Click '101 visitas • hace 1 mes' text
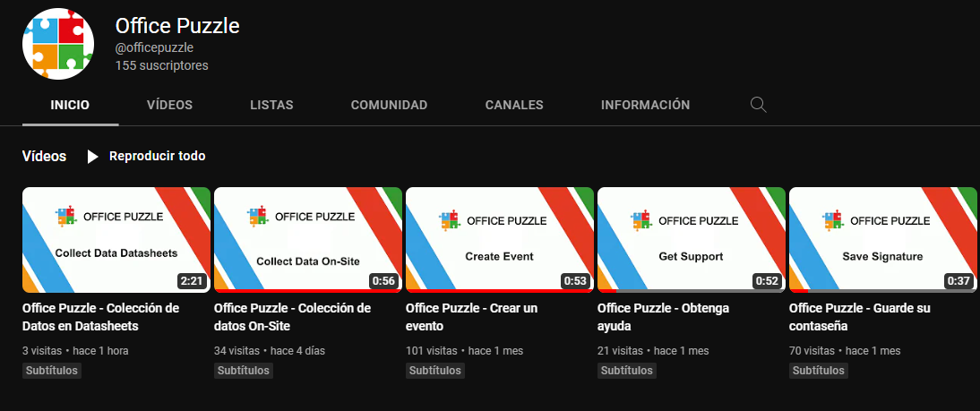 click(x=464, y=351)
